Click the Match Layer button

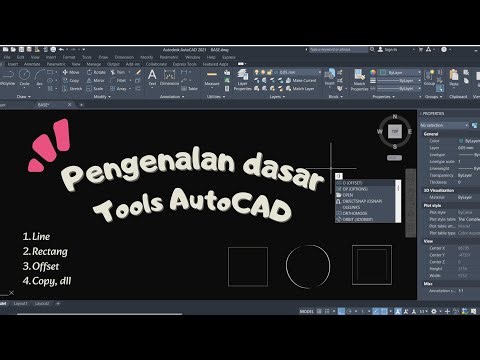point(300,89)
